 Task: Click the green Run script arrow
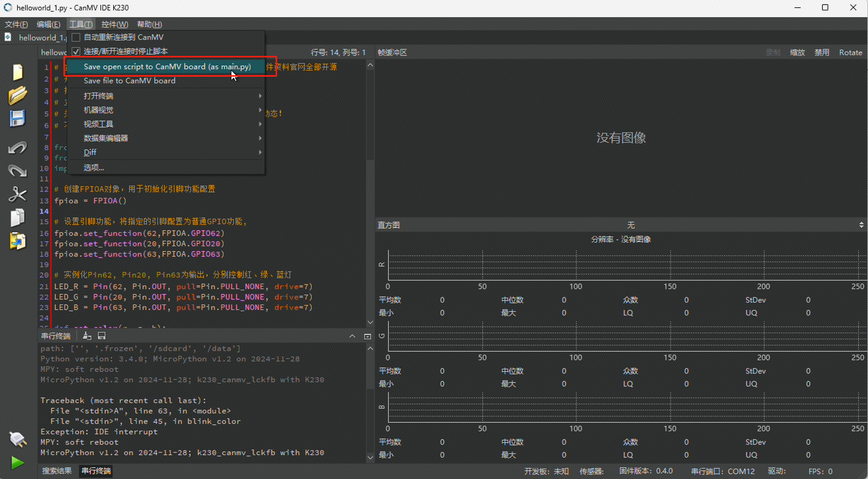click(x=18, y=462)
